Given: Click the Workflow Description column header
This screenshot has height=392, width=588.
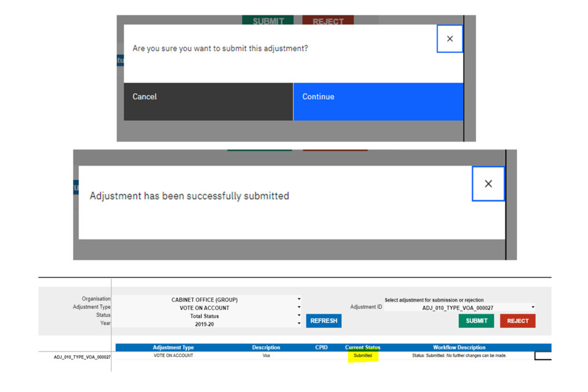Looking at the screenshot, I should [x=459, y=347].
